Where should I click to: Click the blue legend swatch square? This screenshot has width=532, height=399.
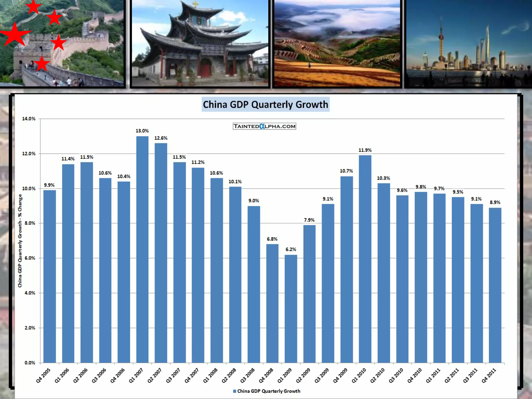pyautogui.click(x=235, y=391)
